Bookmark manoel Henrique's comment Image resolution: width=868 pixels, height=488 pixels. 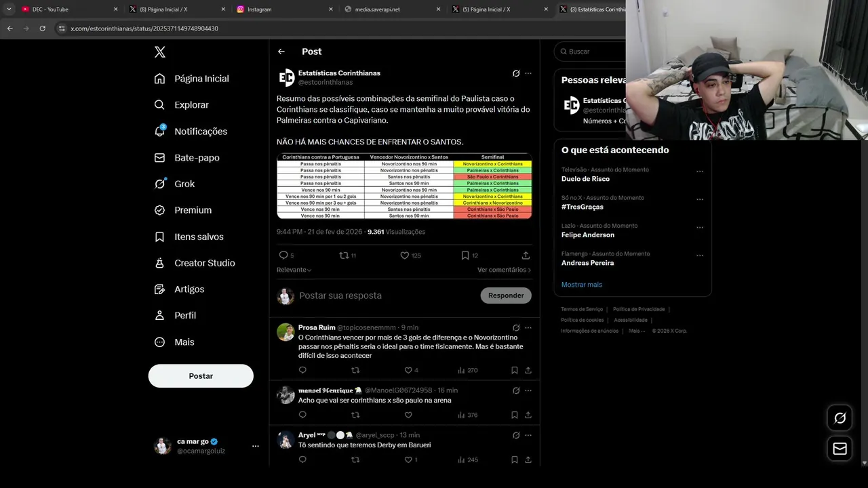tap(514, 415)
